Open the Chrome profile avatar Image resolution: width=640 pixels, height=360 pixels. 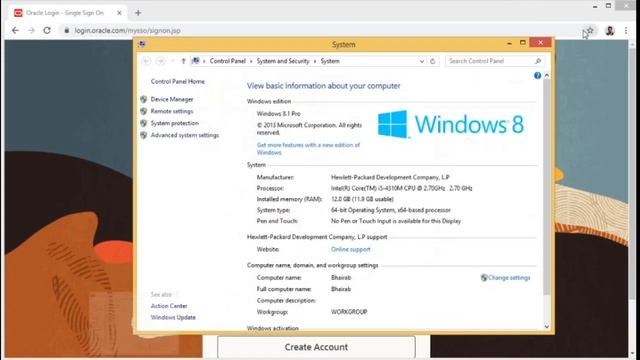click(610, 31)
